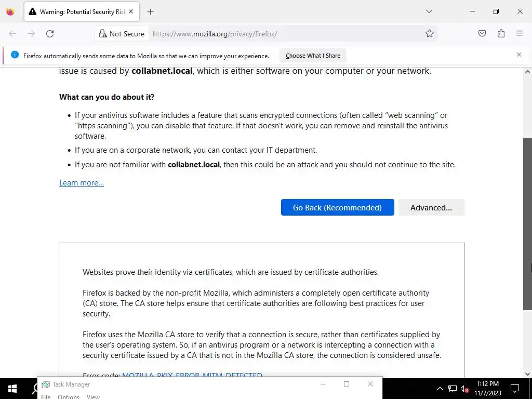Viewport: 532px width, 399px height.
Task: Close the Task Manager window
Action: 370,384
